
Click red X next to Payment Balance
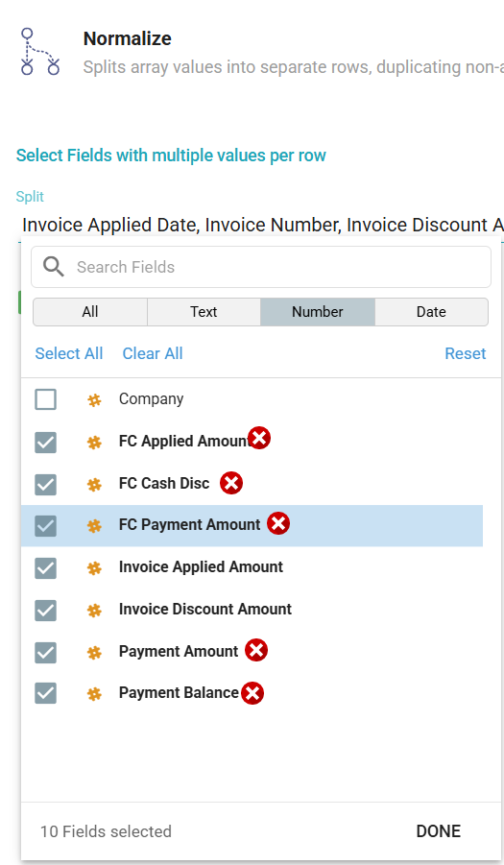252,693
